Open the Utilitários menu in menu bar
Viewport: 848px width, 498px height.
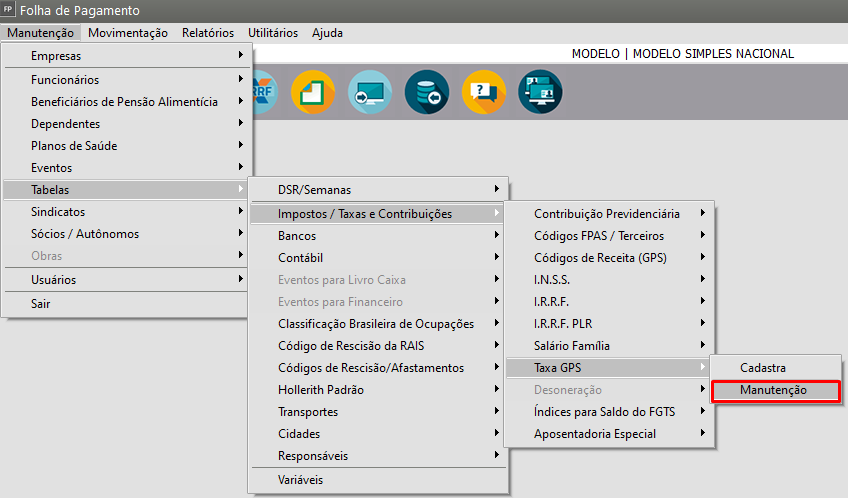273,33
